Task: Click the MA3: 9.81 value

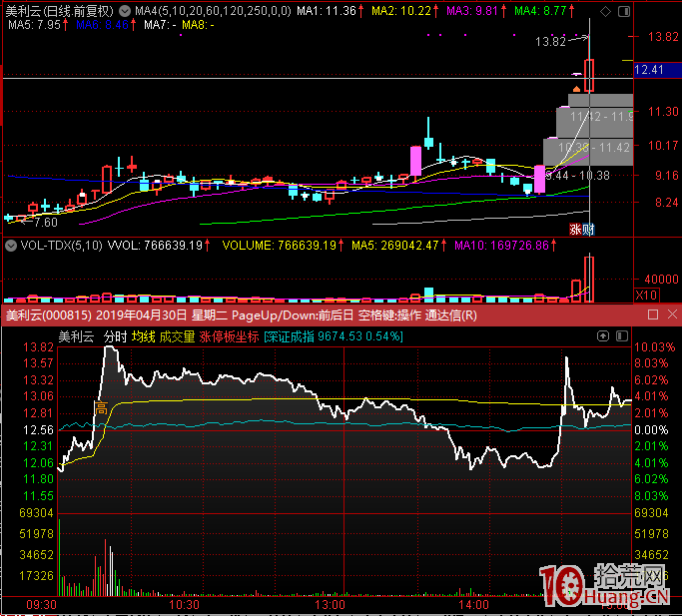Action: click(x=472, y=11)
